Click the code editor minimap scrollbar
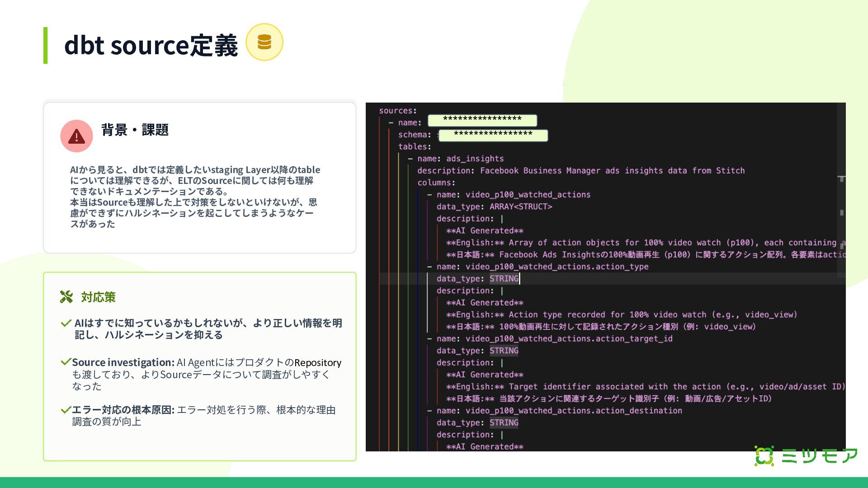 [x=841, y=190]
